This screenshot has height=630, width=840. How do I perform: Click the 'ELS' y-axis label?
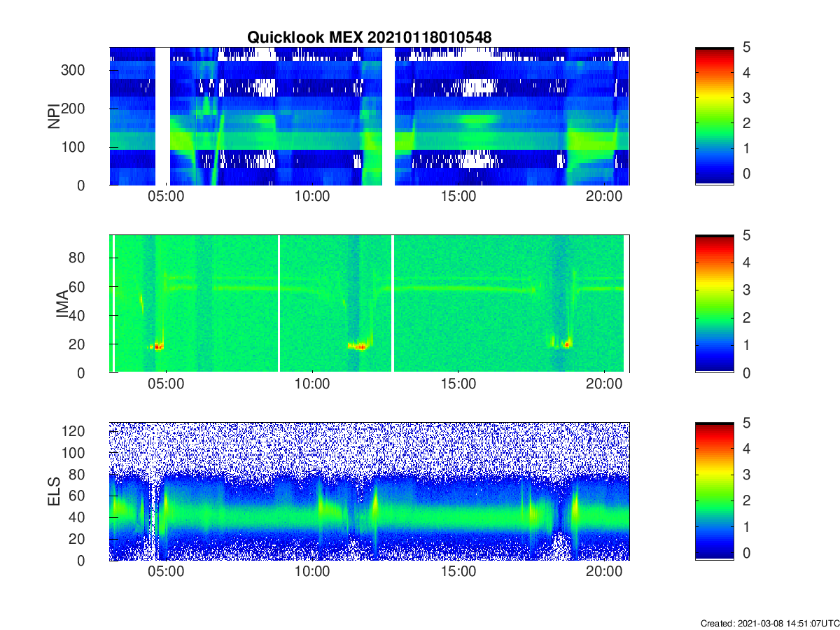[53, 491]
